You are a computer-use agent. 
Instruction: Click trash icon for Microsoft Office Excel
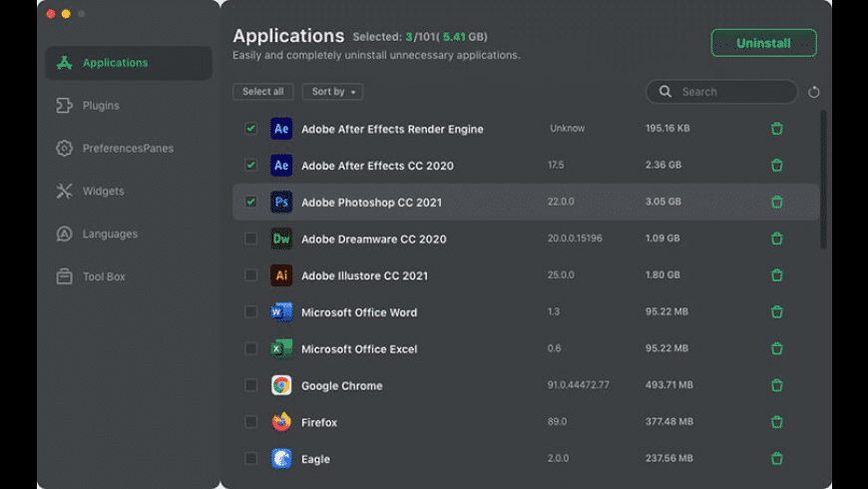point(776,348)
